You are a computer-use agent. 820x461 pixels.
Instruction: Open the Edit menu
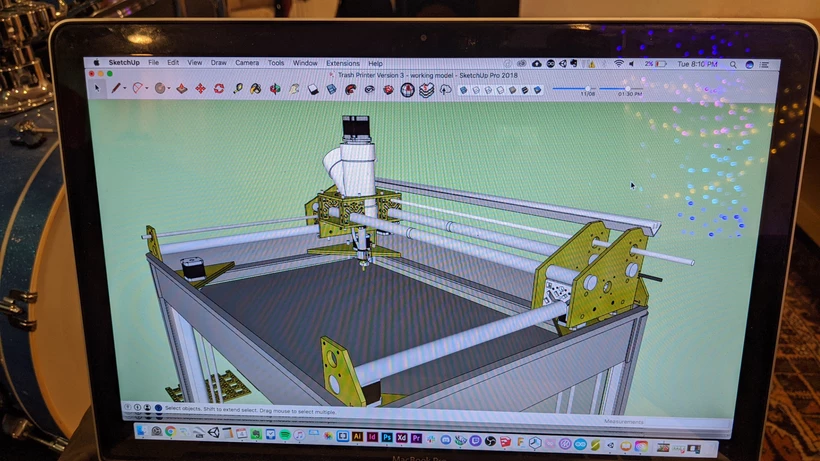tap(173, 62)
